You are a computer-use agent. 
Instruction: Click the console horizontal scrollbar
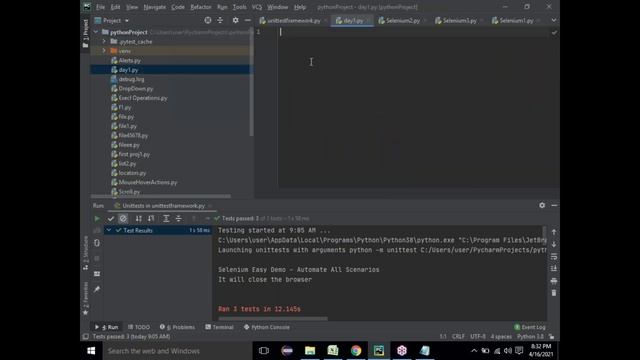point(273,318)
